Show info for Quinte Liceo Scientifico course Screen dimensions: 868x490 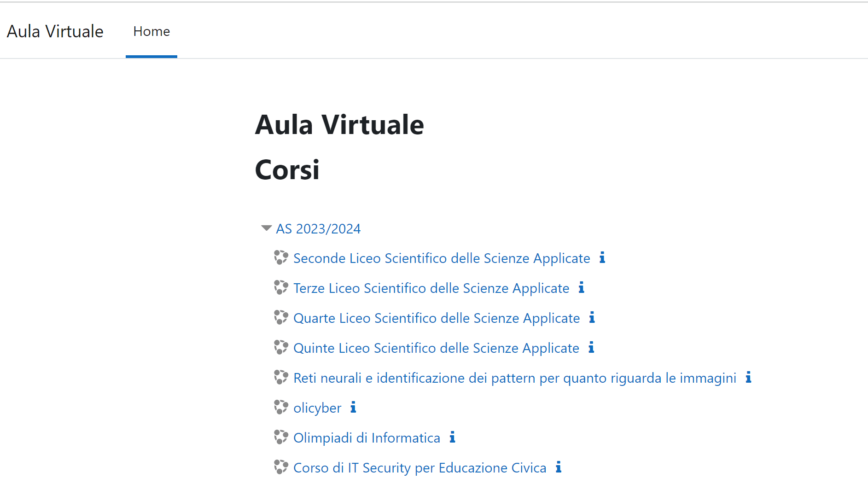pos(592,347)
